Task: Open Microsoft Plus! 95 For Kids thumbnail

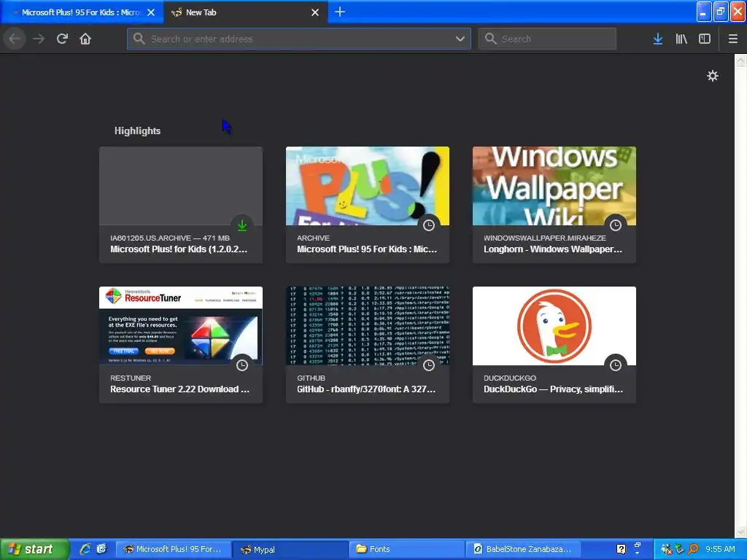Action: (x=368, y=186)
